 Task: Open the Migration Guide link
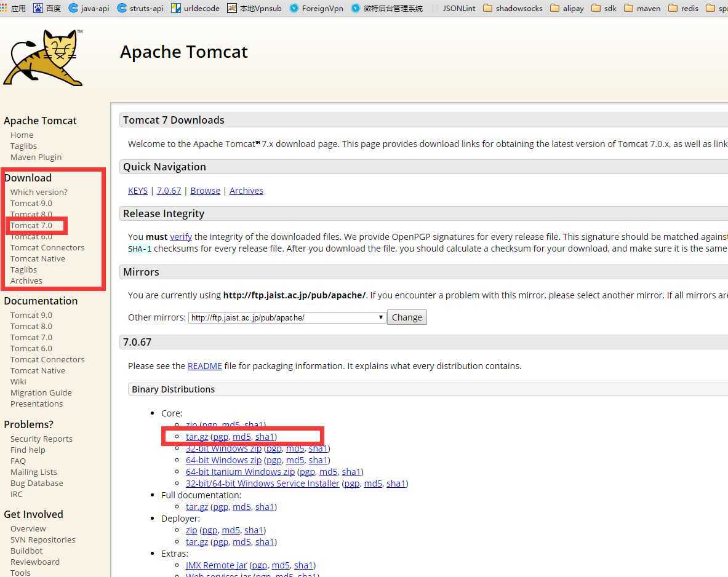click(41, 392)
